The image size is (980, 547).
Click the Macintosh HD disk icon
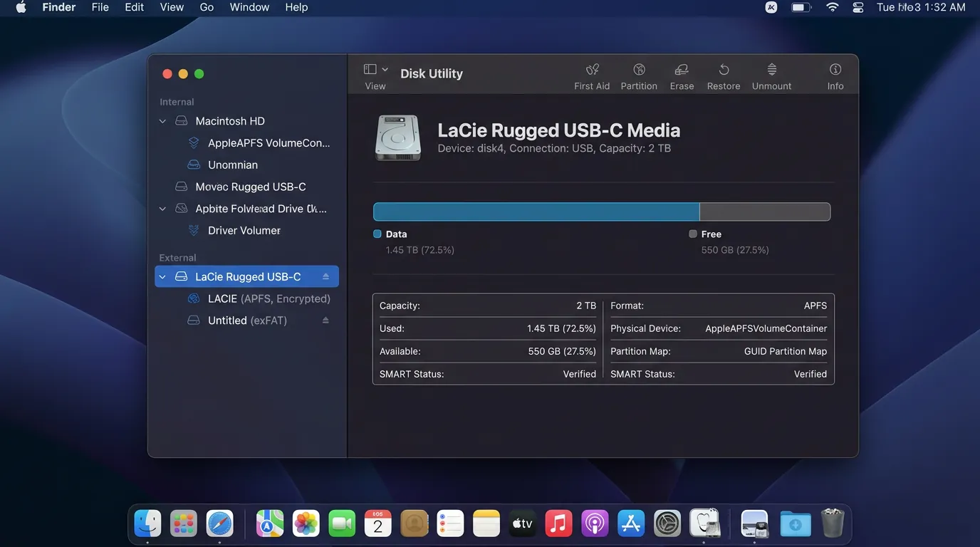(x=182, y=121)
